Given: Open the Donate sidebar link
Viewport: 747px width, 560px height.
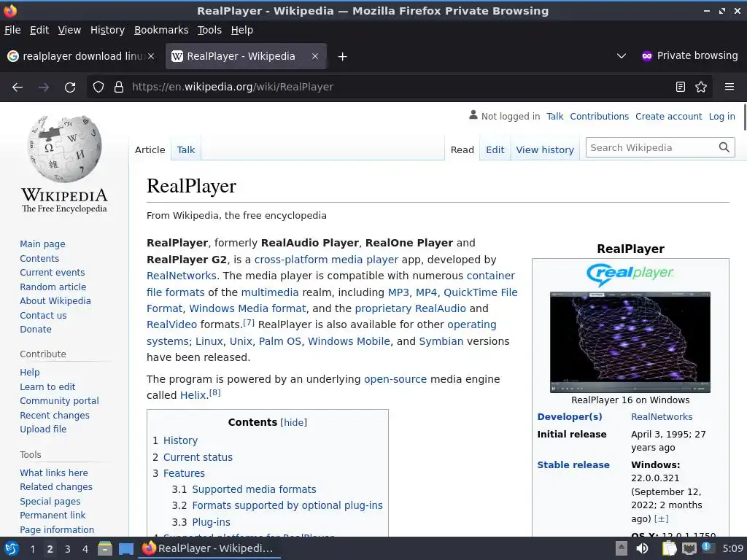Looking at the screenshot, I should [36, 330].
